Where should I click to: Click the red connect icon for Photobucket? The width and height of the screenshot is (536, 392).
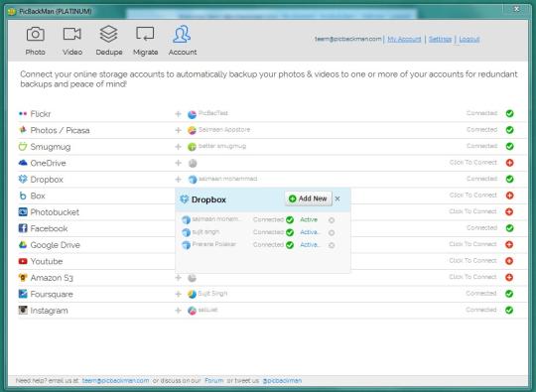(509, 211)
